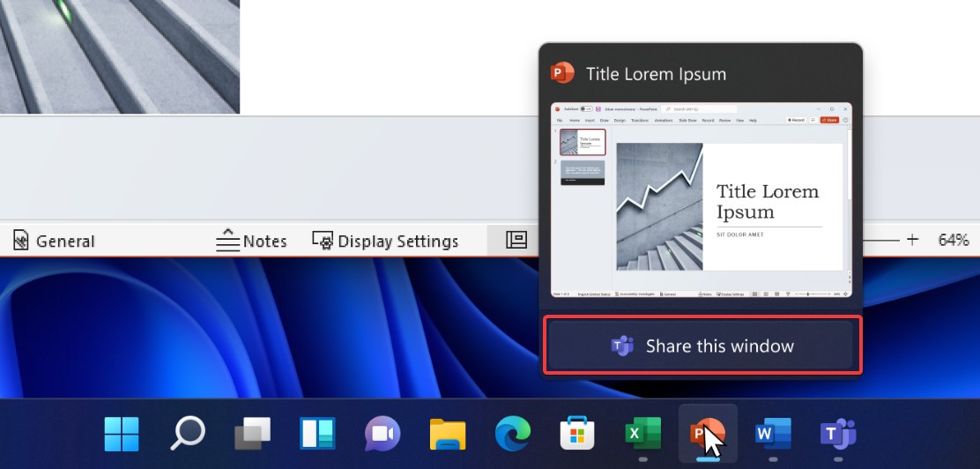This screenshot has width=980, height=469.
Task: Toggle the Notes pane in status bar
Action: [x=251, y=241]
